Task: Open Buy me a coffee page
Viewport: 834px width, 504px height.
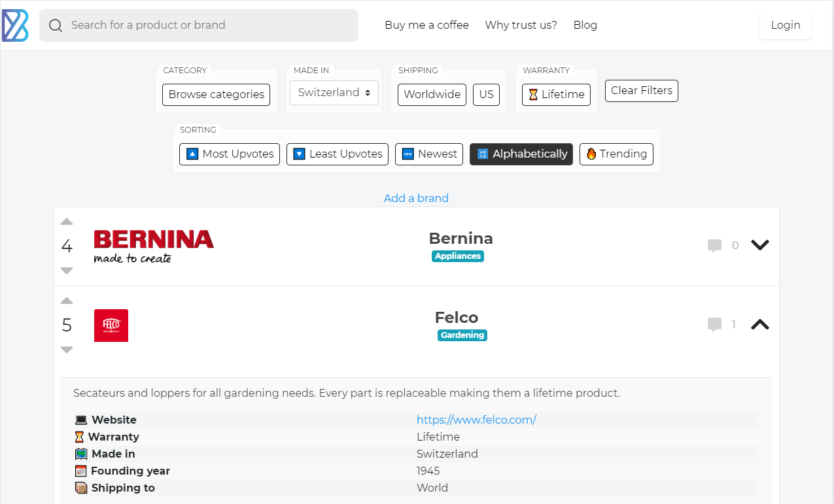Action: click(x=426, y=25)
